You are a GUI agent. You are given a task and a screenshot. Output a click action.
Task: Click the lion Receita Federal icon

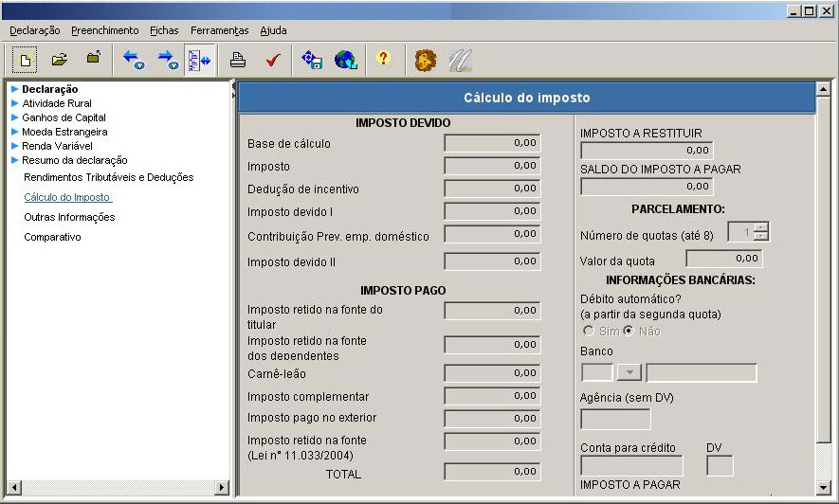coord(426,60)
